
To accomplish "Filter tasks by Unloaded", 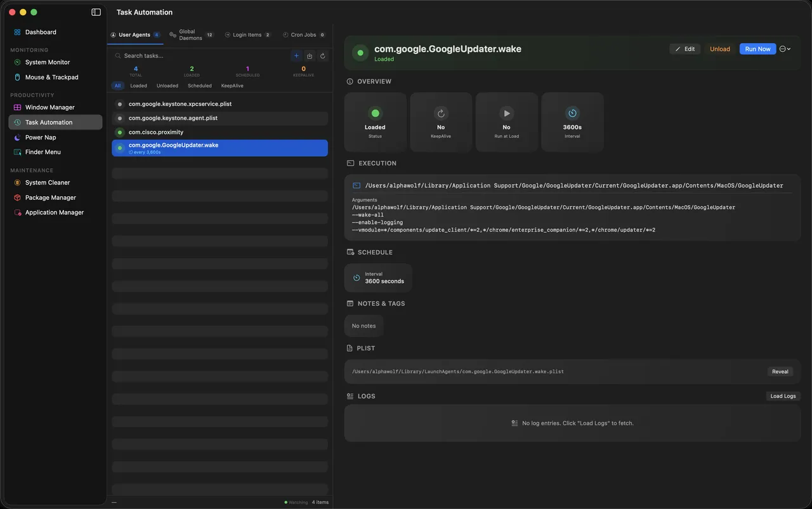I will pyautogui.click(x=167, y=86).
